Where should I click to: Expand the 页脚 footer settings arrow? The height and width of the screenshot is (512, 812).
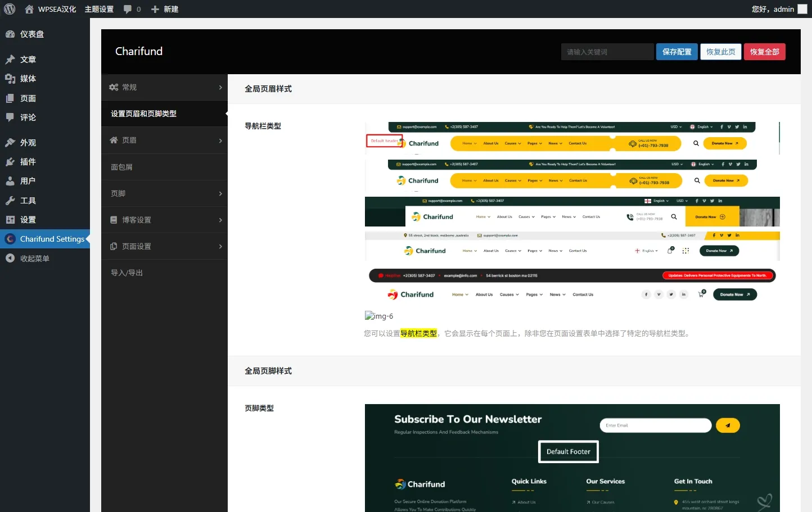coord(220,193)
